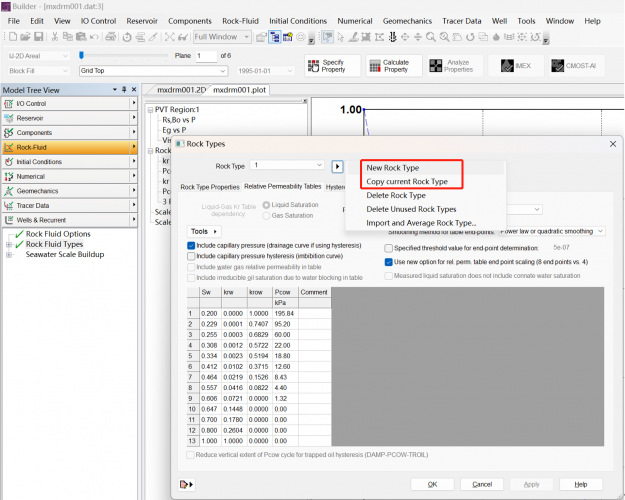Click the bottom-left dialog options arrow icon
This screenshot has height=500, width=625.
187,484
